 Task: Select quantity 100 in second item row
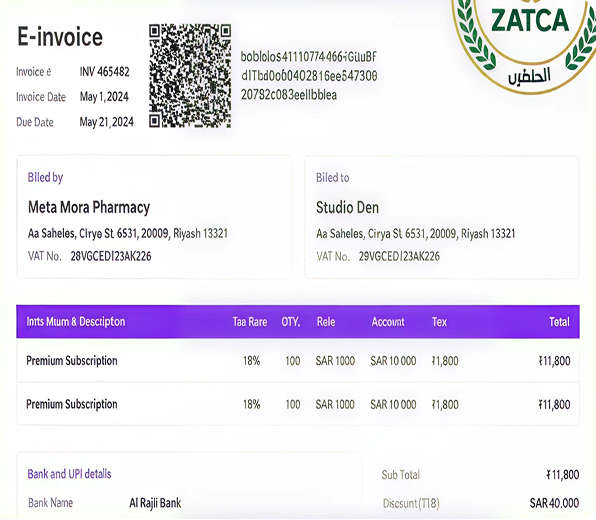click(293, 404)
